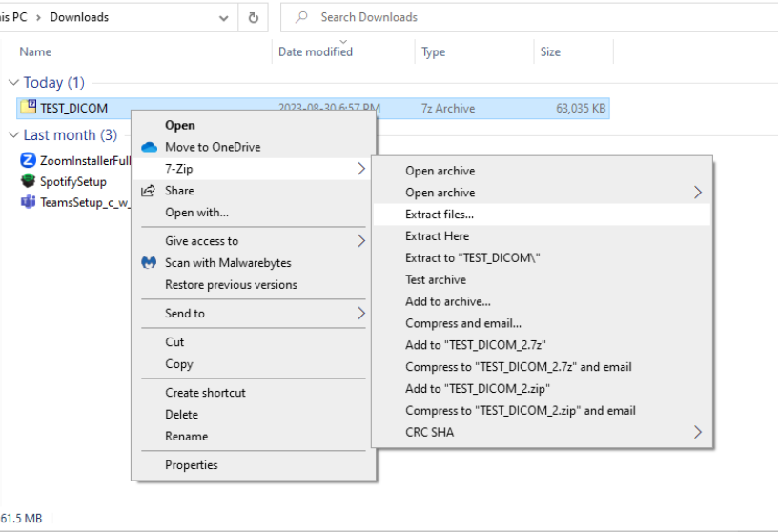Screen dimensions: 778x532
Task: Select Extract files... from 7-Zip submenu
Action: 440,215
